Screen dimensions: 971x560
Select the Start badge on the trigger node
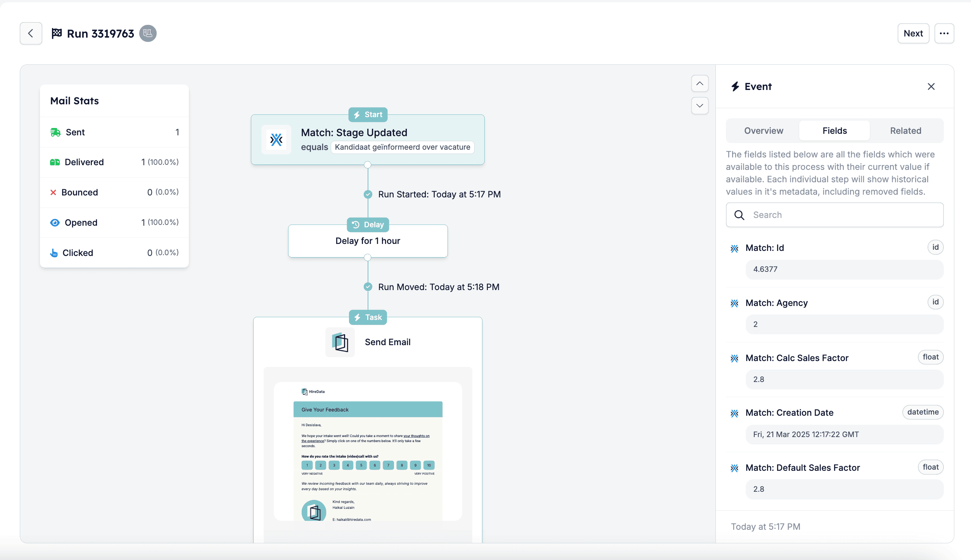coord(368,115)
